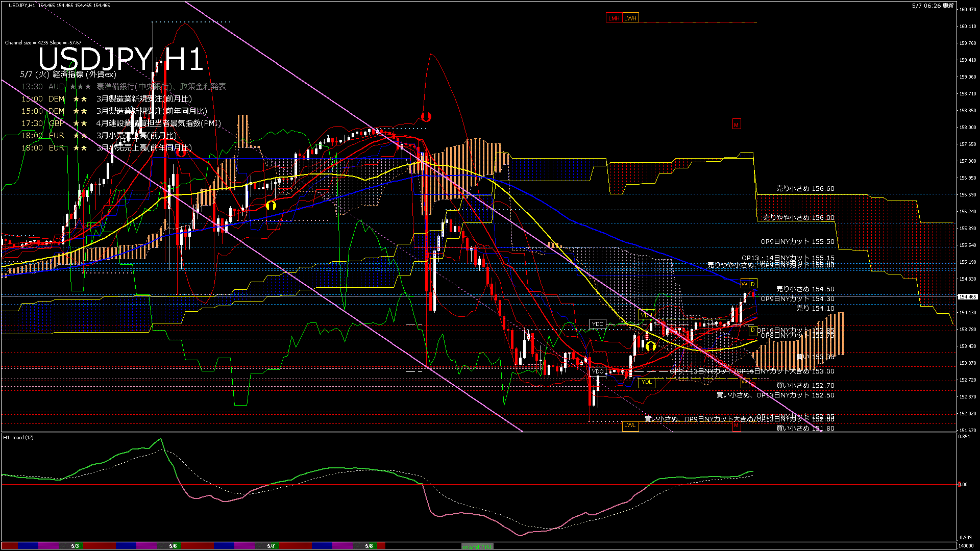Screen dimensions: 980x551
Task: Click the LWL last-week-low label
Action: pos(630,425)
